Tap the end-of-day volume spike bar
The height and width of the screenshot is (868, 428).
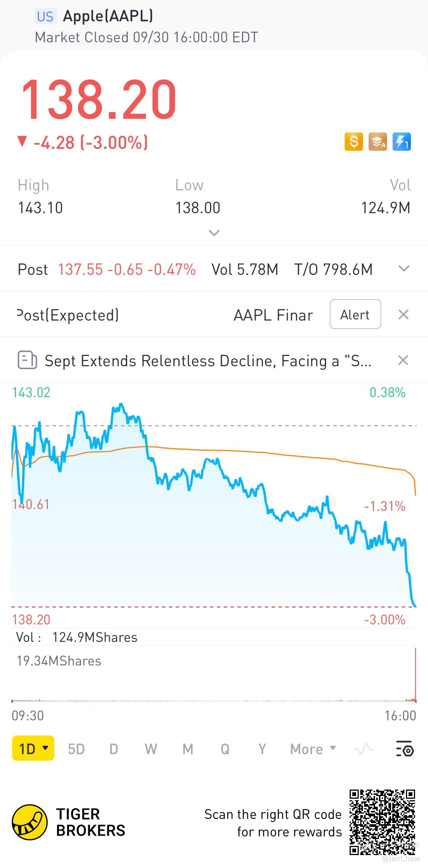pos(415,674)
